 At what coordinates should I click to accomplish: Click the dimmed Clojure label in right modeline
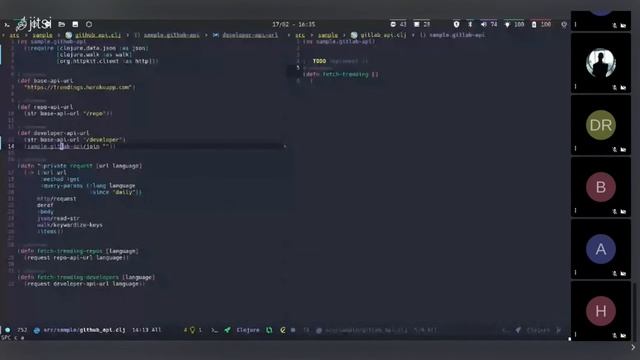pyautogui.click(x=538, y=330)
